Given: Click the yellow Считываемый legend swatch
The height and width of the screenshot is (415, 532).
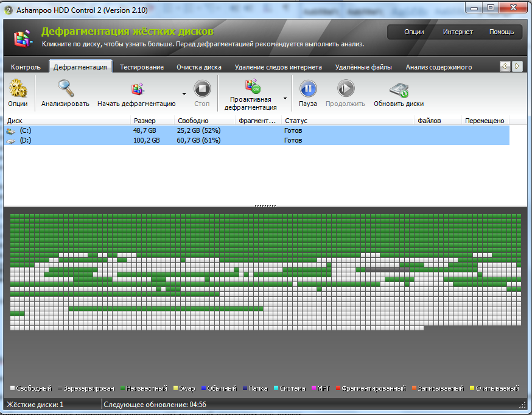Looking at the screenshot, I should click(472, 388).
